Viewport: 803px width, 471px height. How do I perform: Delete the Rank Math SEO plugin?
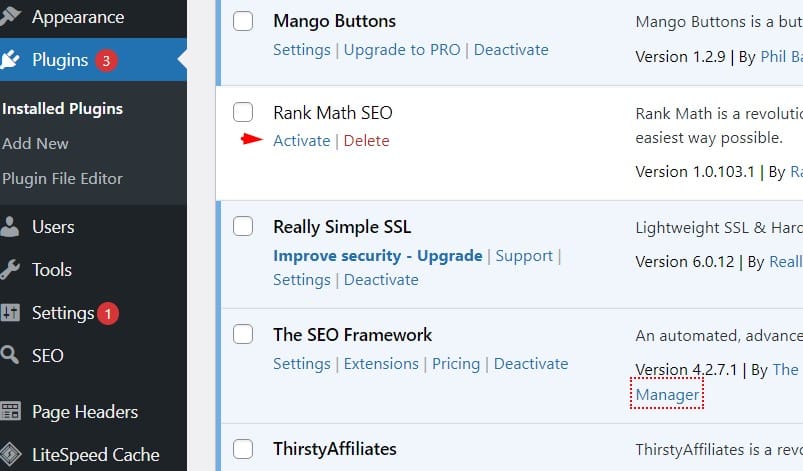[367, 141]
